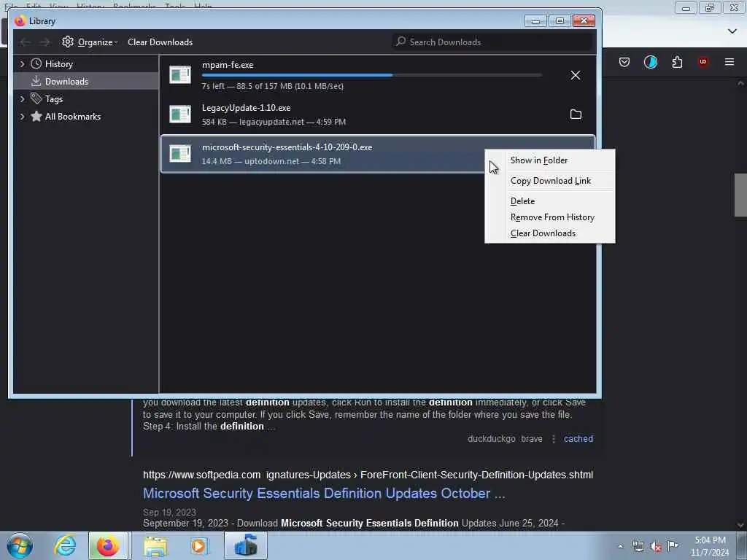
Task: Click the microsoft-security-essentials file icon
Action: 180,153
